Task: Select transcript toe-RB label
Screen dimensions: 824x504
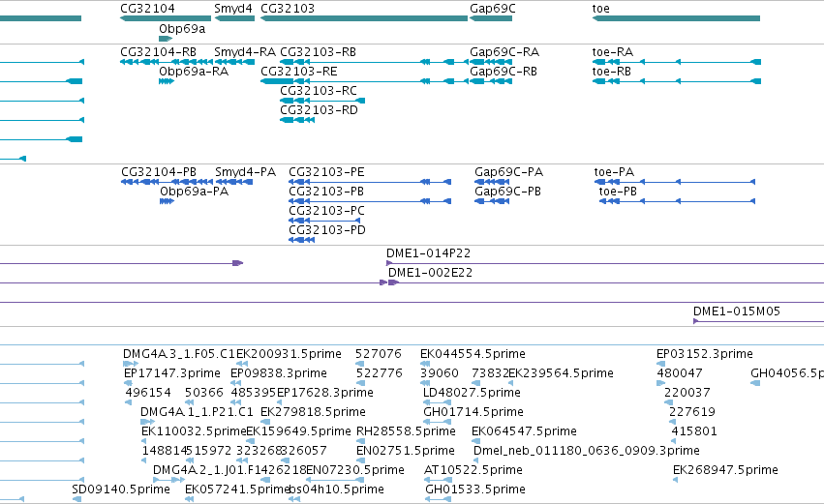Action: (611, 72)
